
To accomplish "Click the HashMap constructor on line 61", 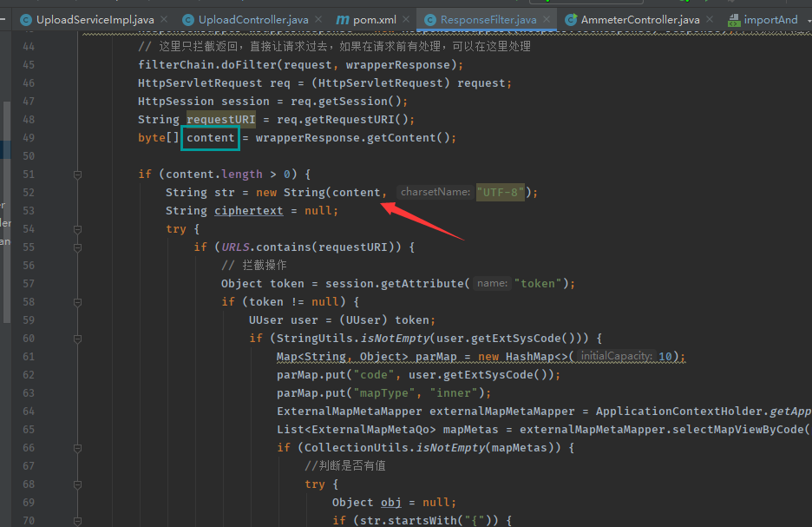I will pos(530,357).
